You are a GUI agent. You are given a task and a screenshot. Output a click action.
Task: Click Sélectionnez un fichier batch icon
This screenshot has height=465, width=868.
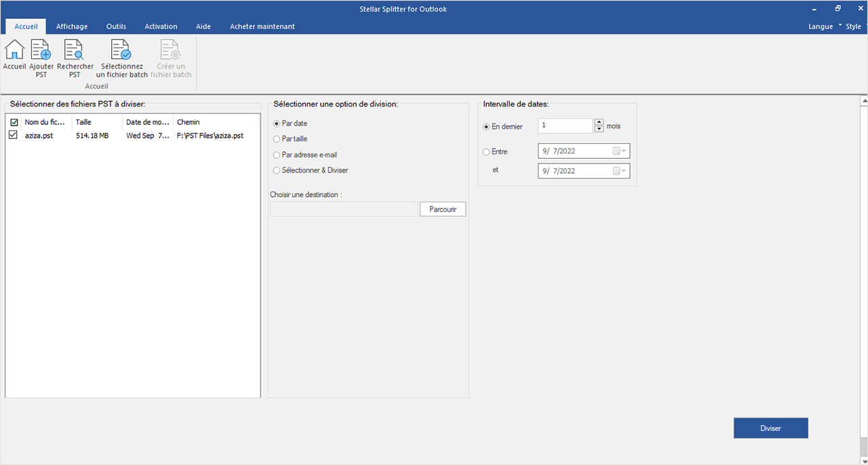121,50
